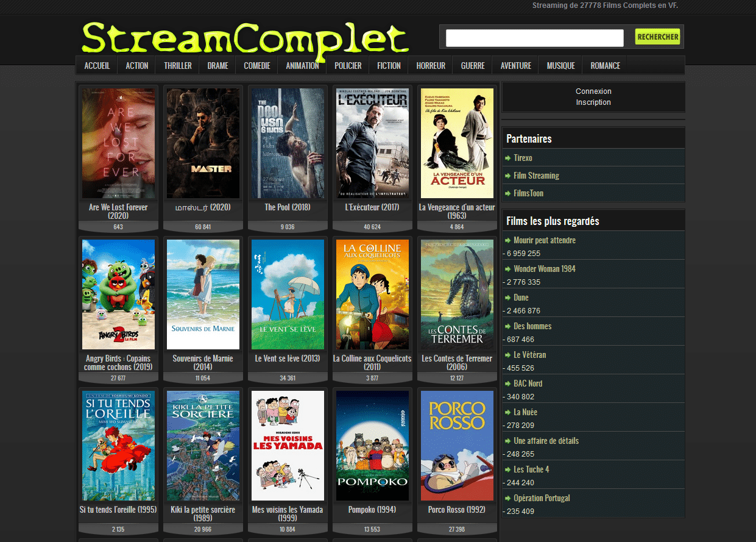The width and height of the screenshot is (756, 542).
Task: Open the ROMANCE category
Action: [x=605, y=65]
